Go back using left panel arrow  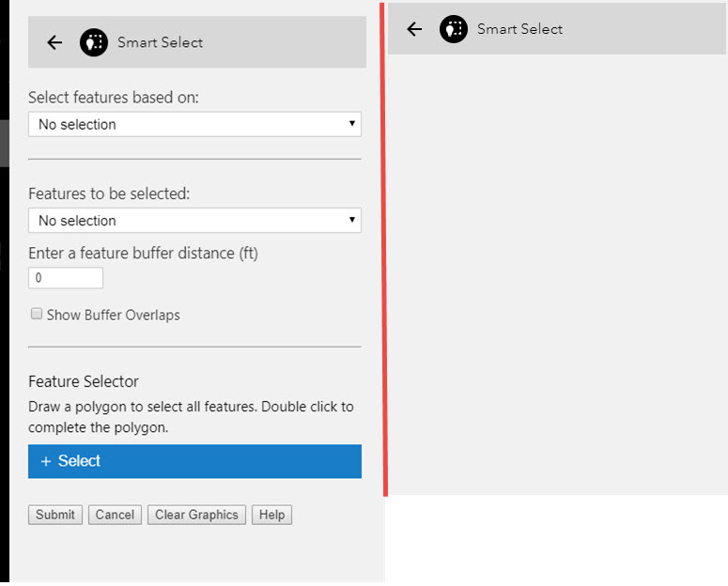coord(54,42)
